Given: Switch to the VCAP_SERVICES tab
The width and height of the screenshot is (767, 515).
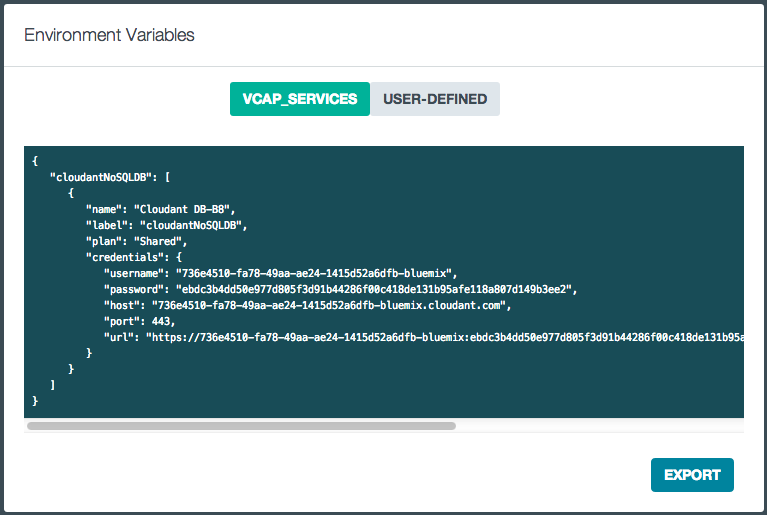Looking at the screenshot, I should [300, 99].
